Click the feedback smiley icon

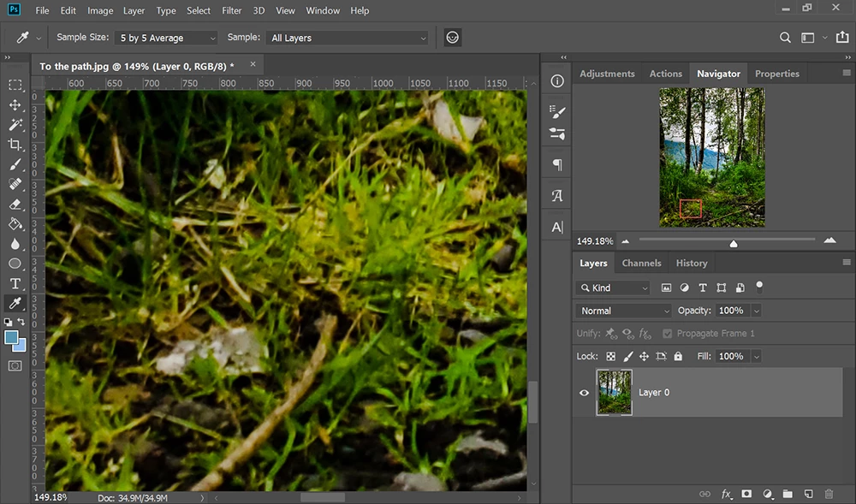tap(453, 37)
